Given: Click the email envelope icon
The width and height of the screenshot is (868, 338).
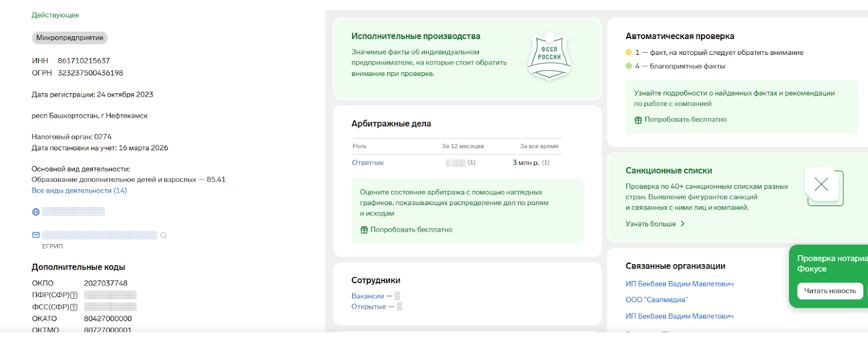Looking at the screenshot, I should (x=36, y=235).
